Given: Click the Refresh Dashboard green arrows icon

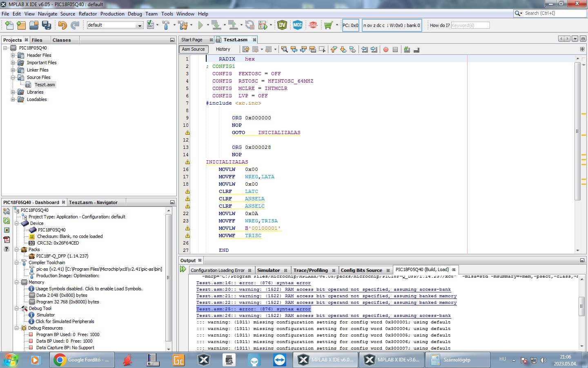Looking at the screenshot, I should point(7,221).
